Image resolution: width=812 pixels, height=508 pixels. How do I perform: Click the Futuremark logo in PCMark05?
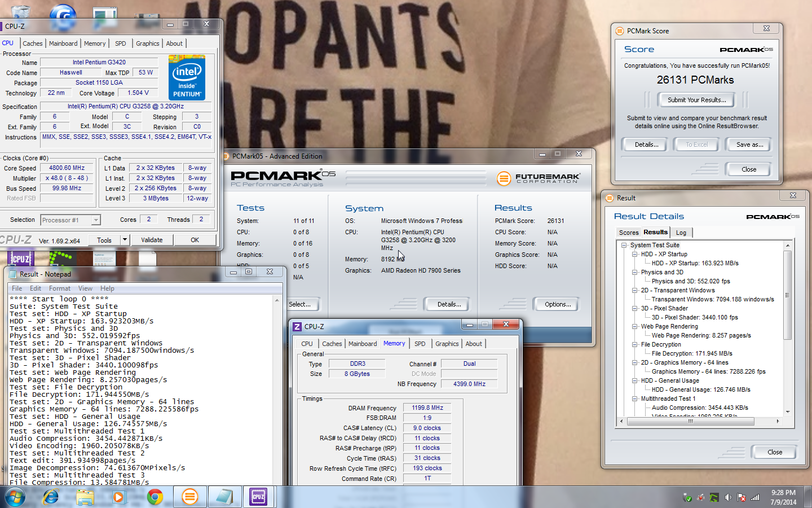539,178
